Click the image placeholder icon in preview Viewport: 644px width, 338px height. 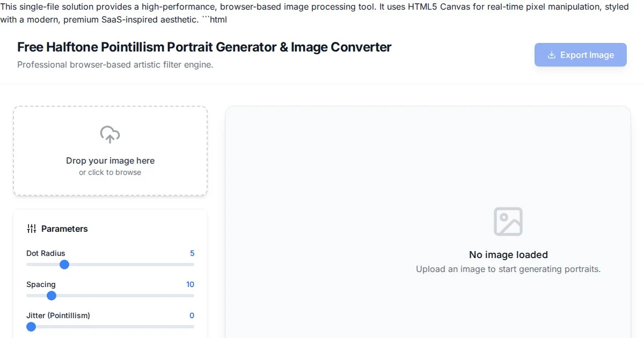tap(508, 222)
